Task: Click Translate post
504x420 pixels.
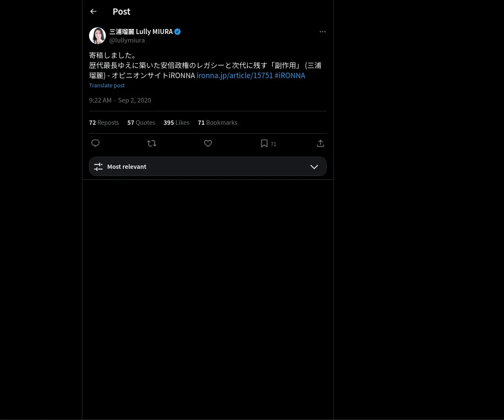Action: point(107,85)
